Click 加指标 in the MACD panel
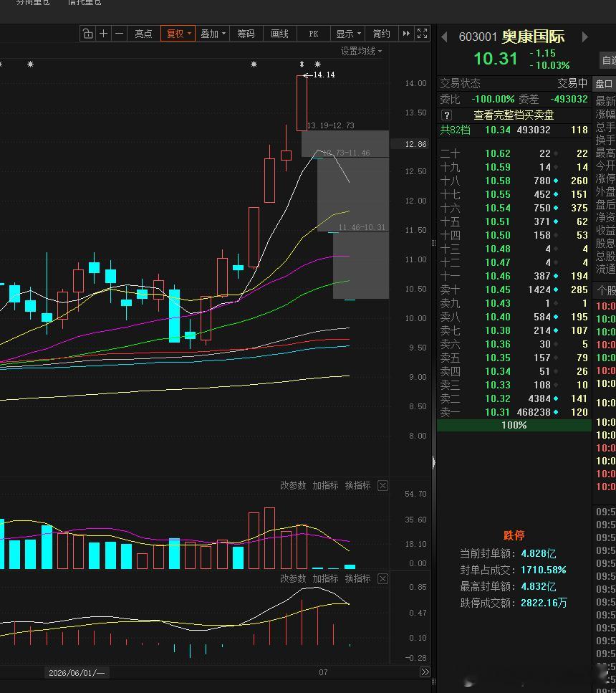The height and width of the screenshot is (693, 616). pos(325,579)
